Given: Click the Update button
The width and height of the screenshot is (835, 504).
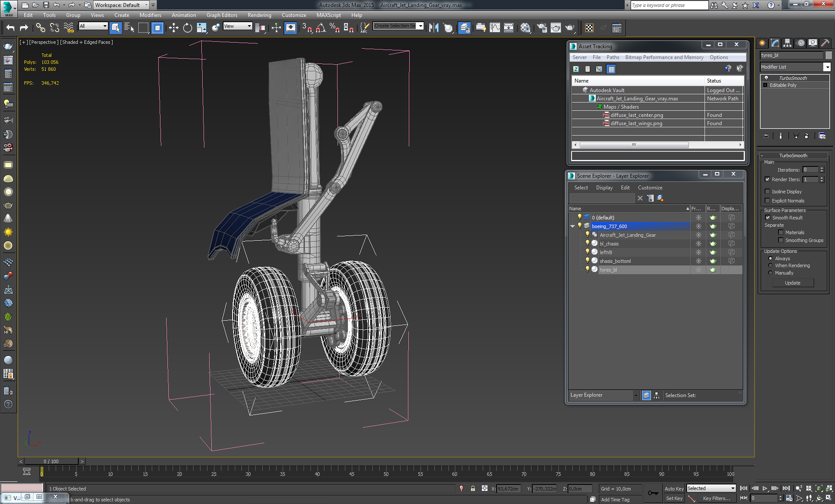Looking at the screenshot, I should point(792,283).
